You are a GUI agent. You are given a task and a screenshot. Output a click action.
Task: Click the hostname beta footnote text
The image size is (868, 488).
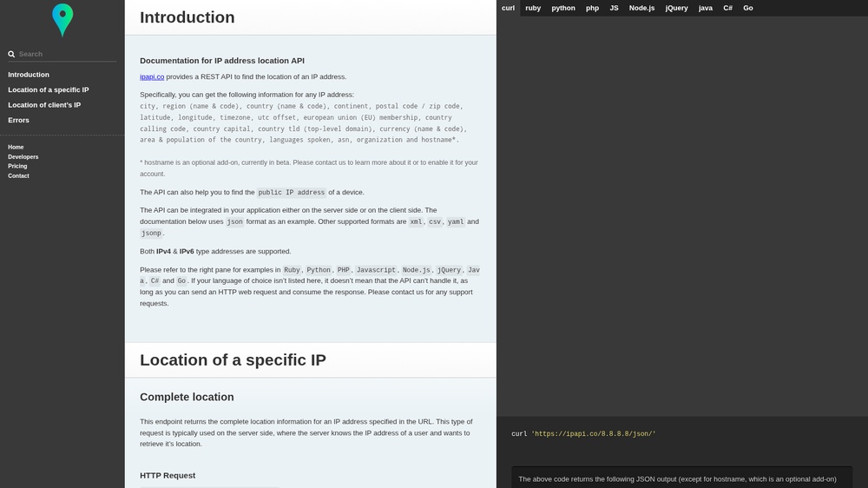point(309,168)
